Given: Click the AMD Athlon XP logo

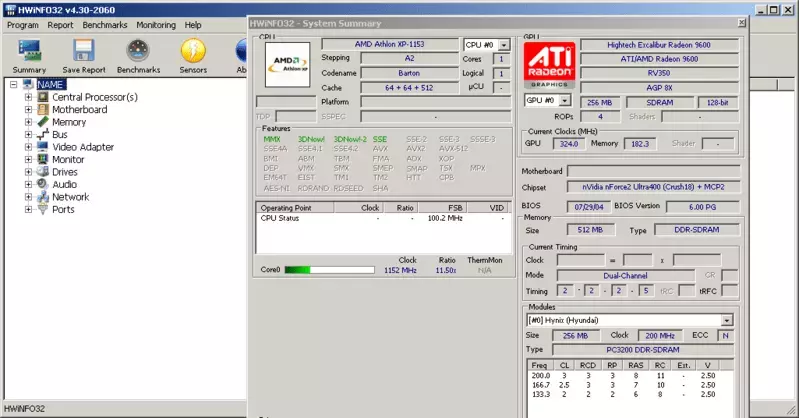Looking at the screenshot, I should coord(287,64).
